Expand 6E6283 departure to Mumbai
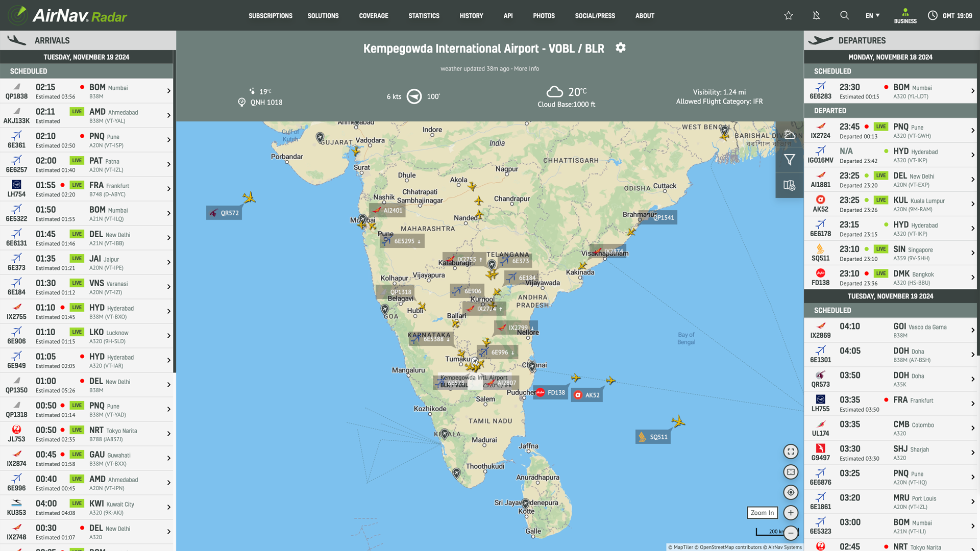 click(x=891, y=91)
